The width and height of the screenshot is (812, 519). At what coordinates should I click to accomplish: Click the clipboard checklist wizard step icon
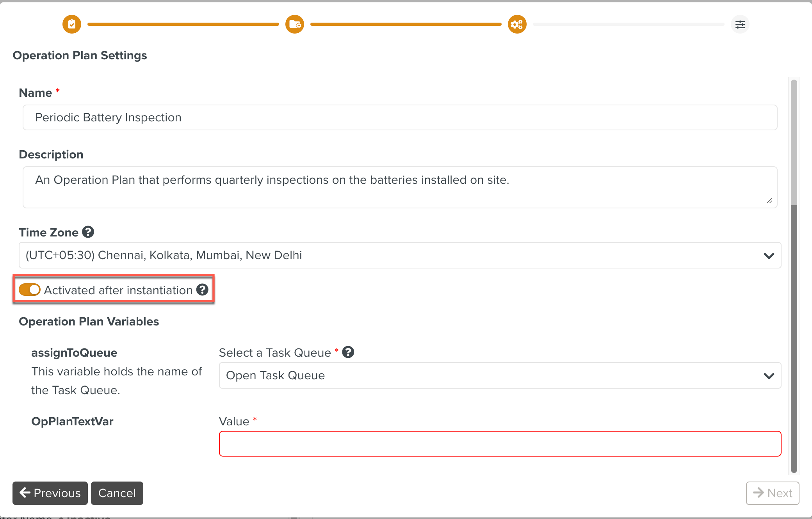point(72,25)
